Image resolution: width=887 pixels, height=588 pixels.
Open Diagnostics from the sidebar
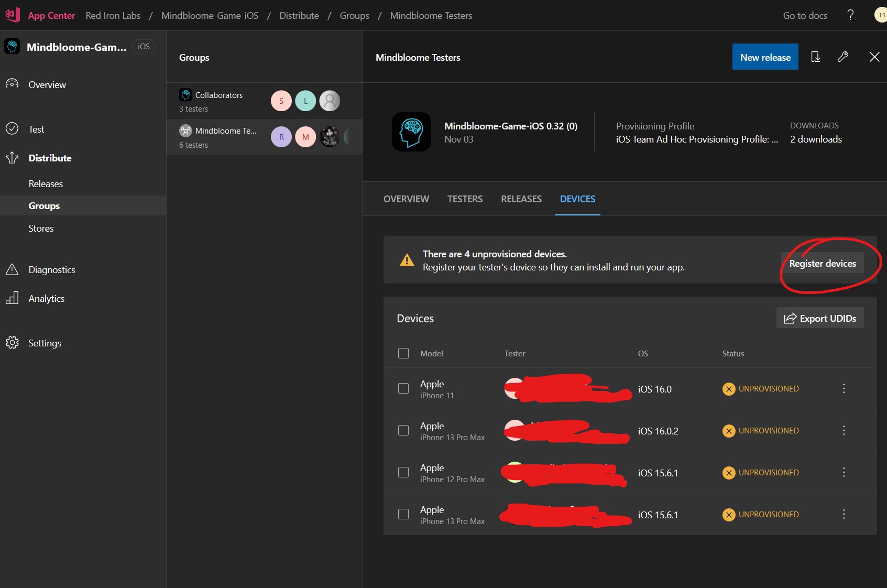[51, 270]
